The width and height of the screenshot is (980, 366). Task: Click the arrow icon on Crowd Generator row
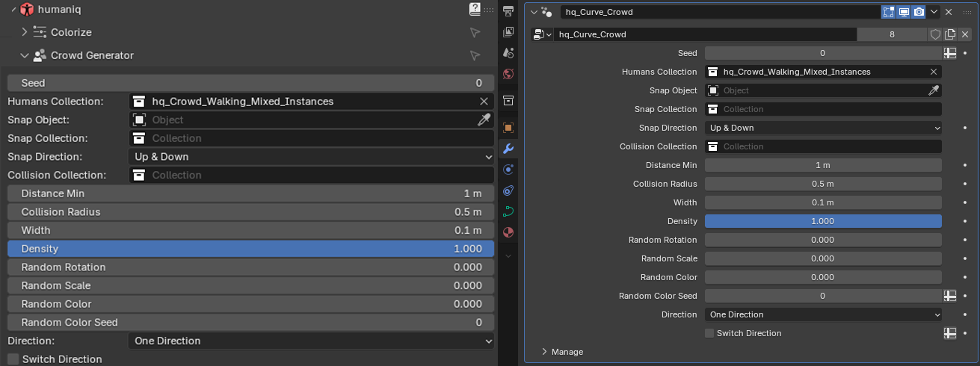475,56
